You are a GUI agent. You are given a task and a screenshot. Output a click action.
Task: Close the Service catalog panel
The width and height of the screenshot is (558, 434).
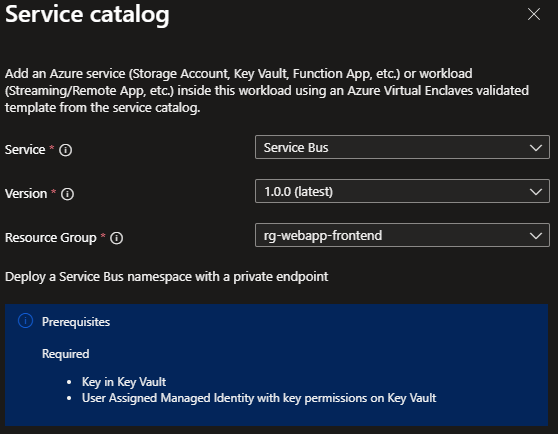(534, 15)
